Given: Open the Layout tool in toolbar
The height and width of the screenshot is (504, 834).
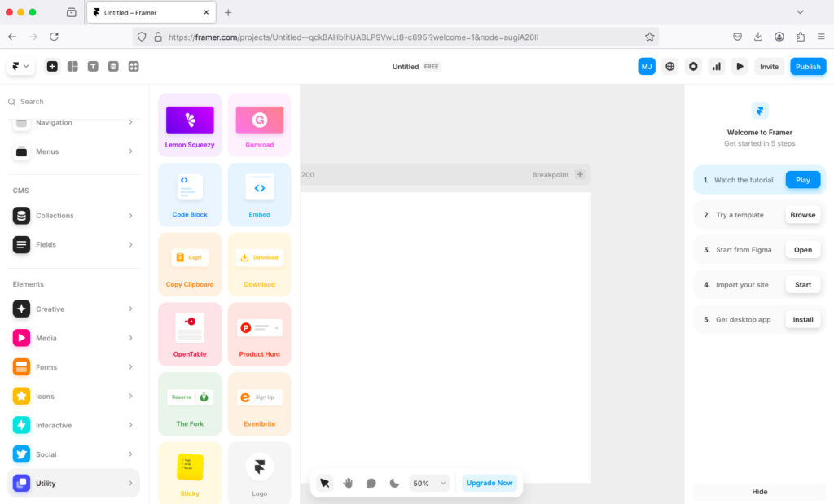Looking at the screenshot, I should point(72,67).
